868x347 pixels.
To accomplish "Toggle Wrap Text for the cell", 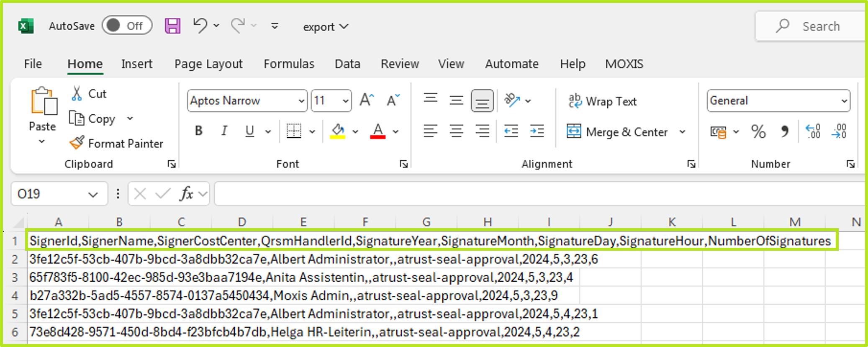I will (x=603, y=101).
